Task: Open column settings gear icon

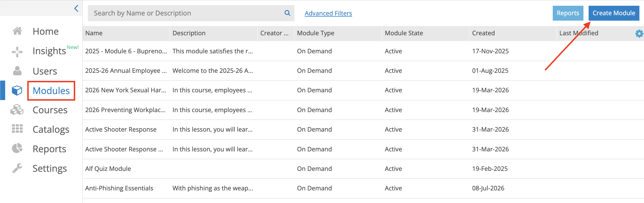Action: coord(639,34)
